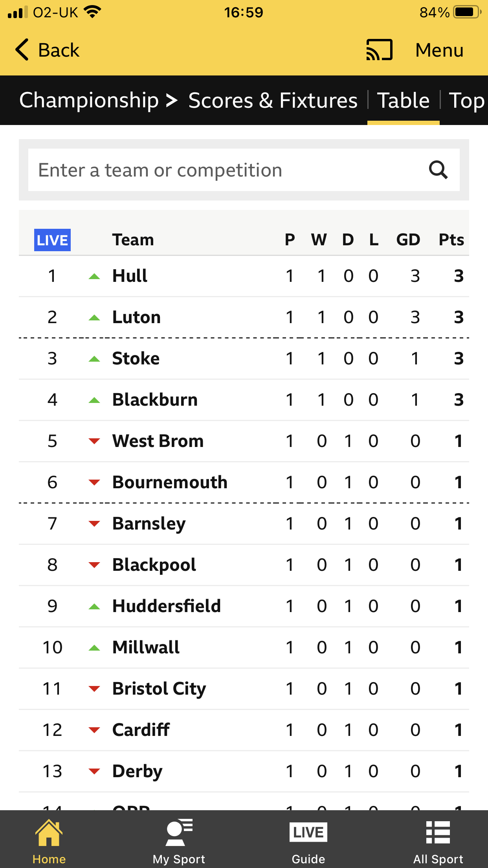
Task: Open the Top tab at right edge
Action: tap(466, 100)
